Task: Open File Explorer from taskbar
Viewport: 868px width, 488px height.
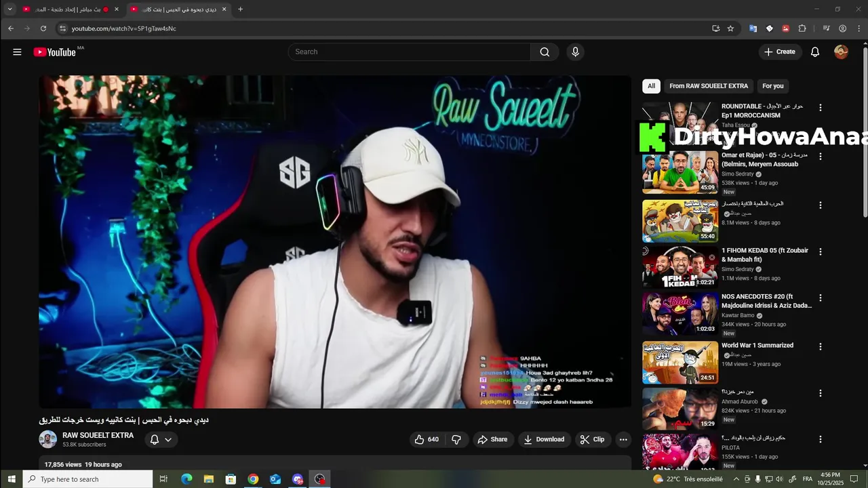Action: coord(209,479)
